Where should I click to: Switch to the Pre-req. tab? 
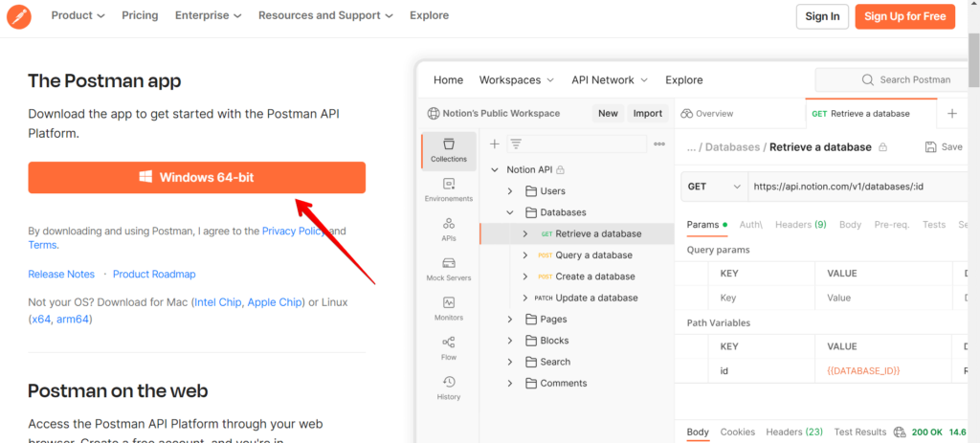(x=892, y=225)
